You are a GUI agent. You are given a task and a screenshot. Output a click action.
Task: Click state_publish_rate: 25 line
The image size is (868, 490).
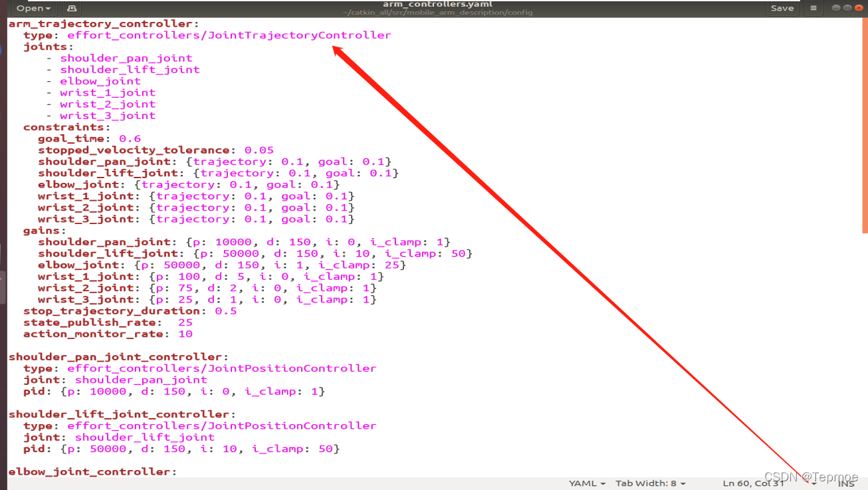(x=108, y=322)
